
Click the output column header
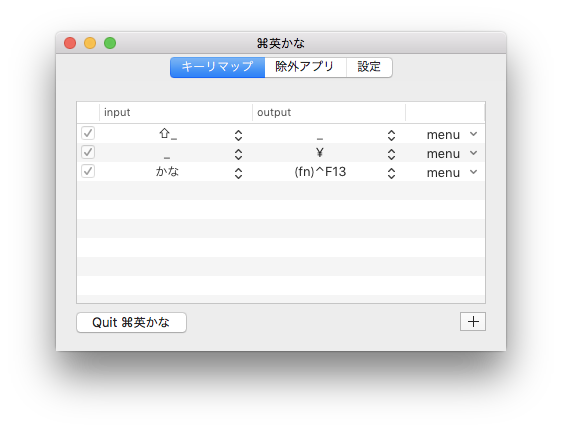pos(329,112)
